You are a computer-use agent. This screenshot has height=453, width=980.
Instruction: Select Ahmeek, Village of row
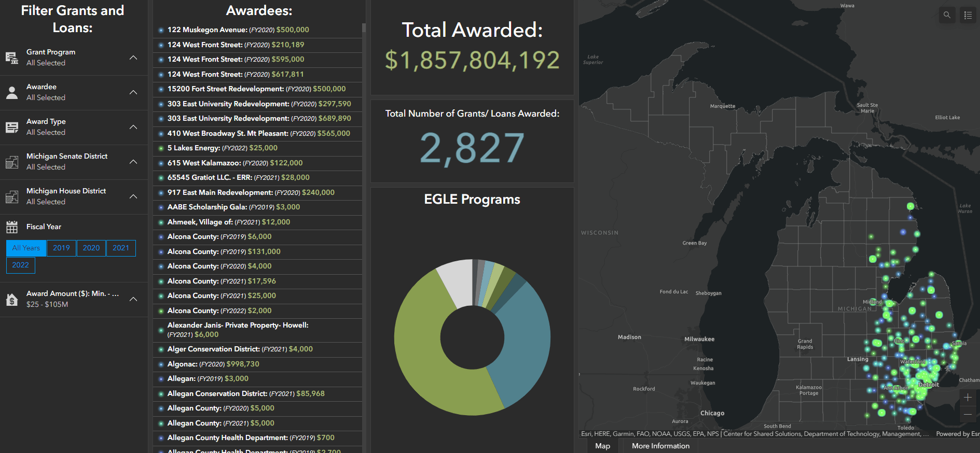258,222
